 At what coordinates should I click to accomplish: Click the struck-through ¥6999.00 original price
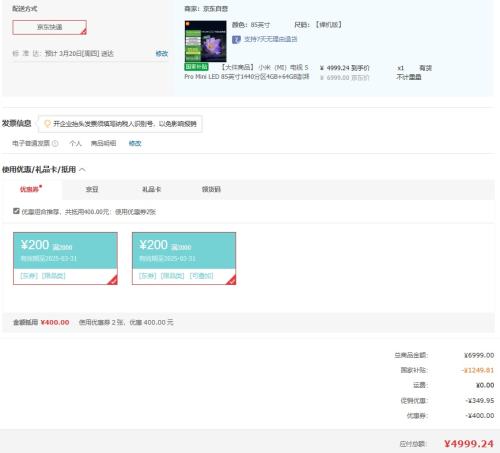pos(345,78)
